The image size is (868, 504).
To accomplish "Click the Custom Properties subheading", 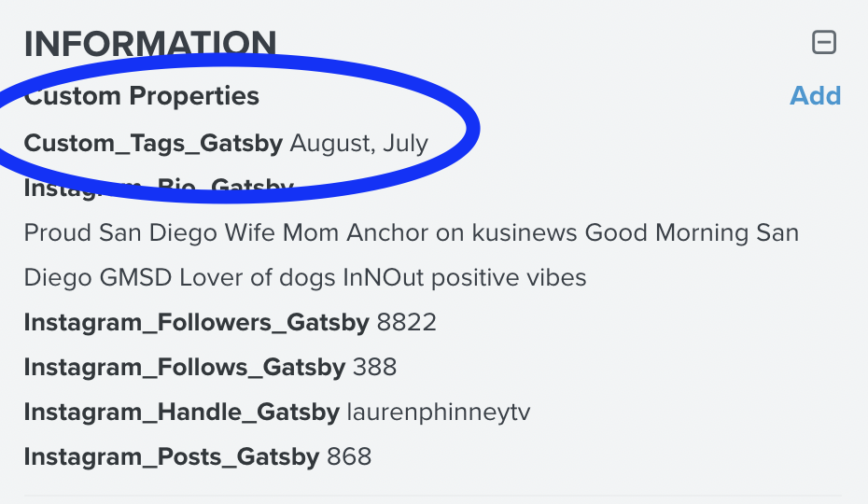I will tap(142, 96).
